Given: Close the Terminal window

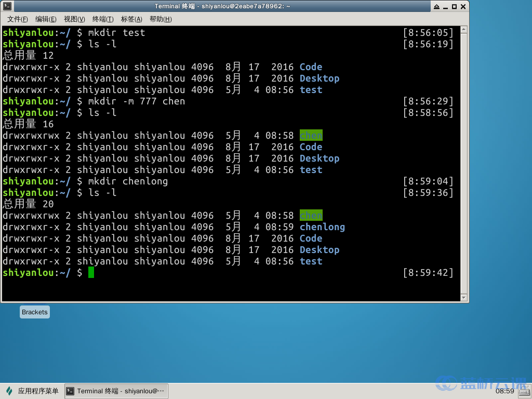Looking at the screenshot, I should pyautogui.click(x=462, y=6).
